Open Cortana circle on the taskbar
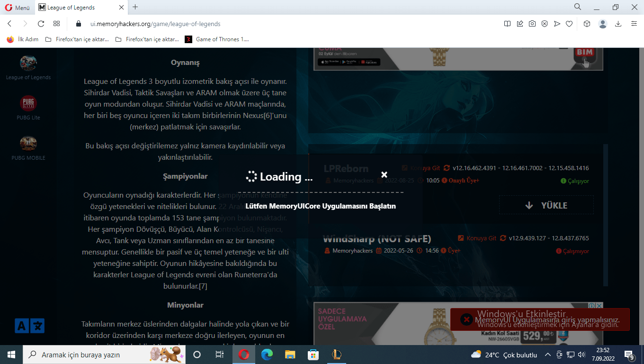 pyautogui.click(x=197, y=355)
